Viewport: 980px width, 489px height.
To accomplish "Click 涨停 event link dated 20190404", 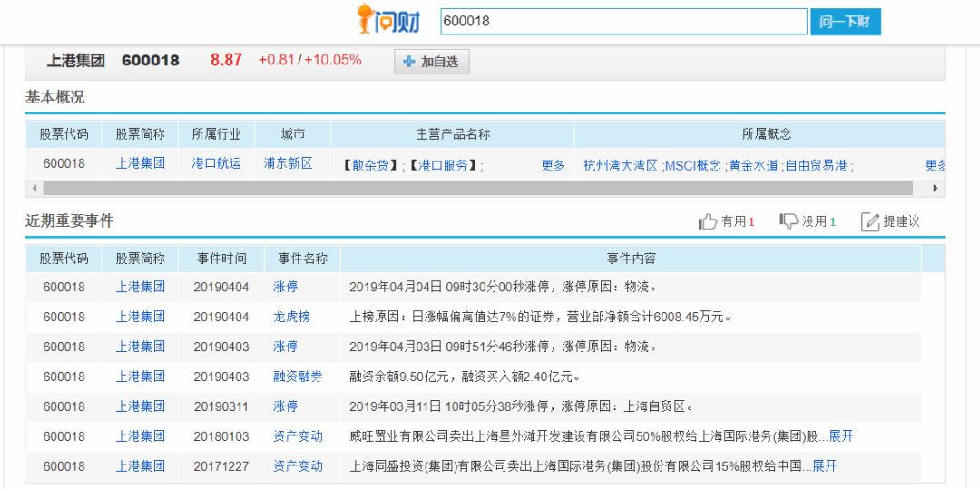I will coord(286,288).
